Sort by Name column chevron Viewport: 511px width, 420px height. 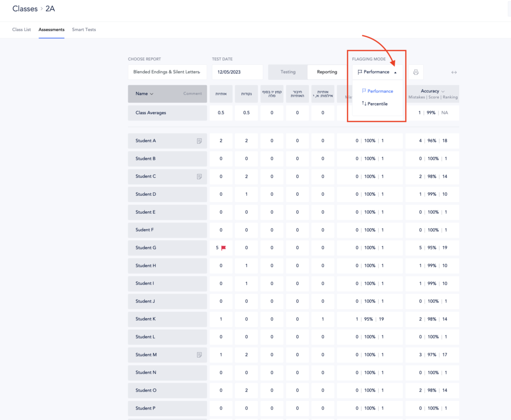coord(152,94)
